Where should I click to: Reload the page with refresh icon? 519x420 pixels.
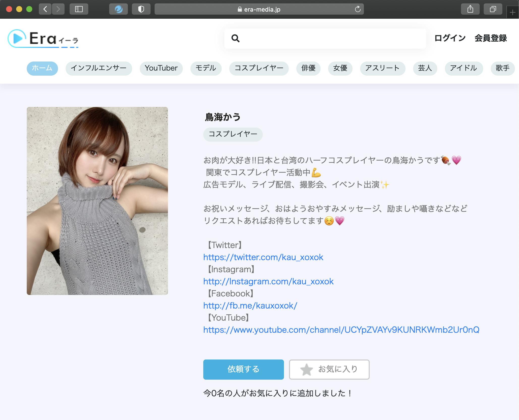tap(358, 9)
